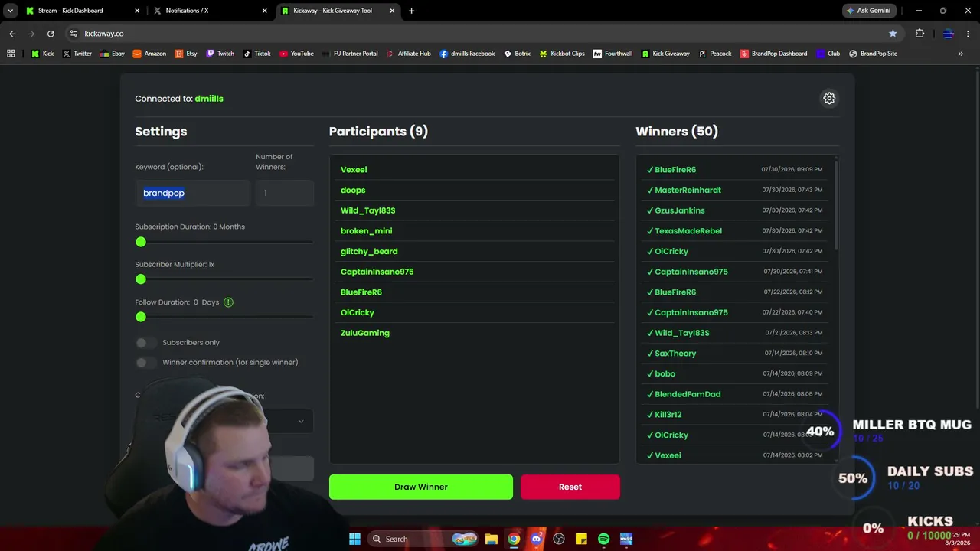
Task: Open the Peacock bookmark
Action: pyautogui.click(x=714, y=54)
